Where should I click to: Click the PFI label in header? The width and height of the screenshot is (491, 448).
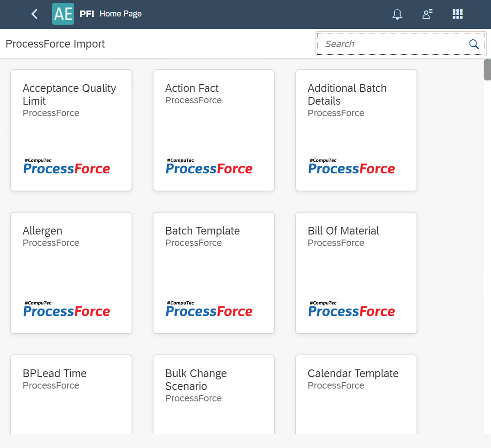87,14
